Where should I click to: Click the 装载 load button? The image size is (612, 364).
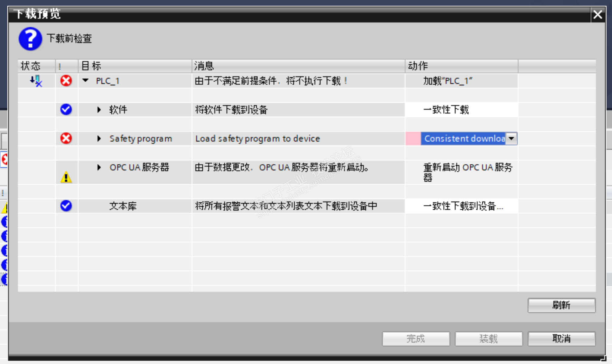[x=489, y=339]
